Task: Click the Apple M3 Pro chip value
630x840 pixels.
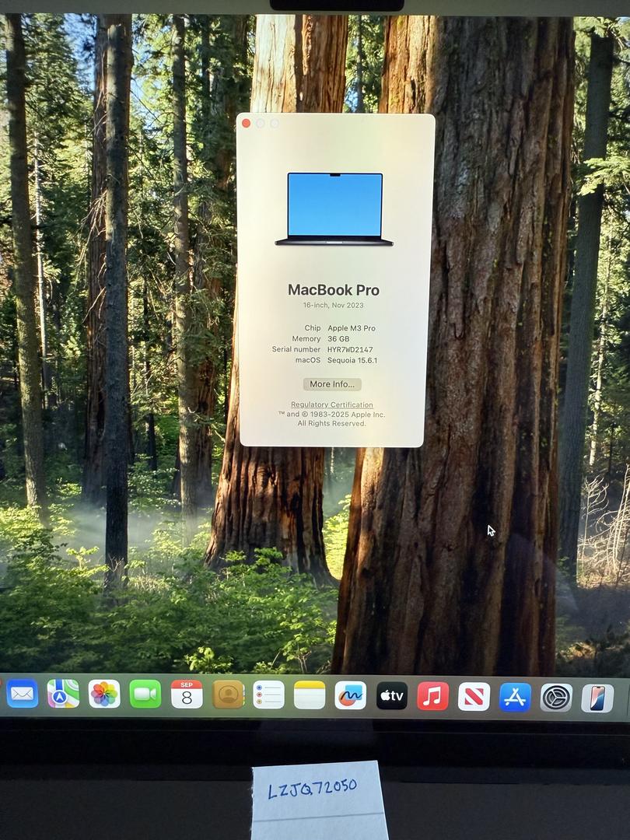Action: [x=352, y=328]
